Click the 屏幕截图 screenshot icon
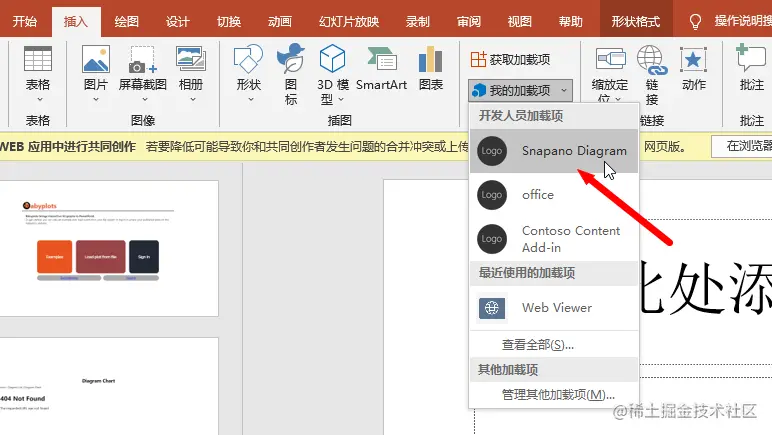Image resolution: width=772 pixels, height=435 pixels. (x=143, y=59)
